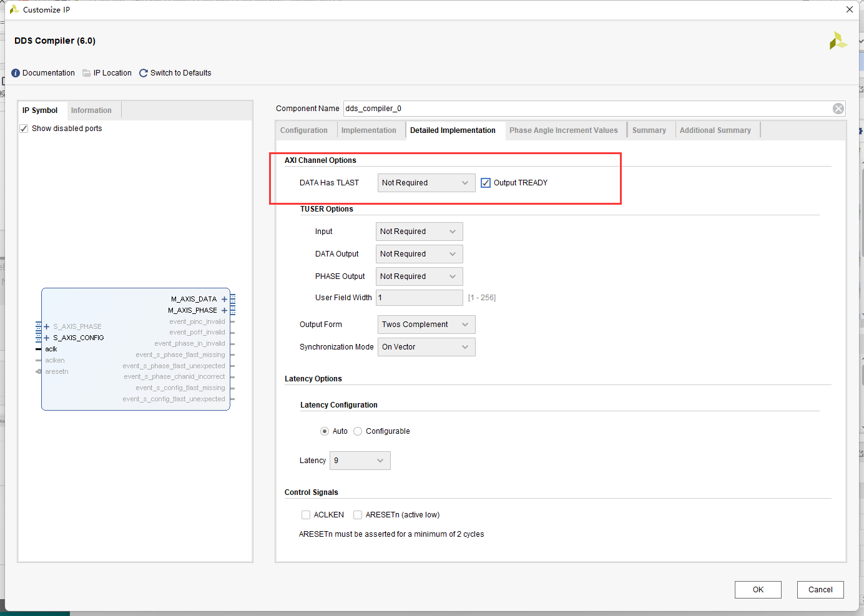Open the DATA Output TUSER dropdown

420,254
